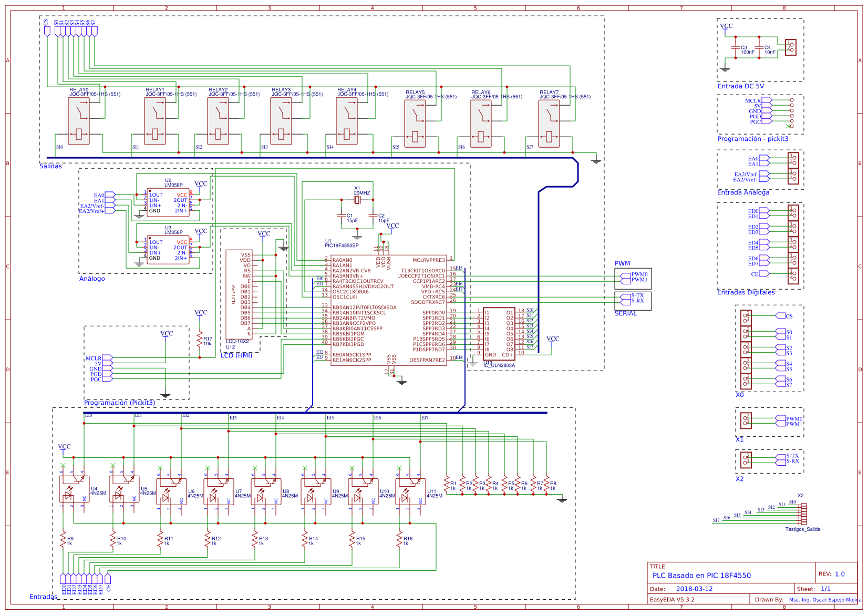Select the U11 4N25M optocoupler
The width and height of the screenshot is (868, 615).
[410, 491]
